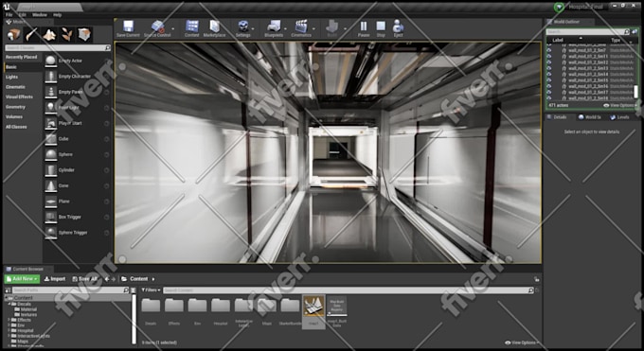Toggle visibility eye for wall_mod_01_2_Sm14
Viewport: 644px width, 351px height.
pyautogui.click(x=549, y=75)
